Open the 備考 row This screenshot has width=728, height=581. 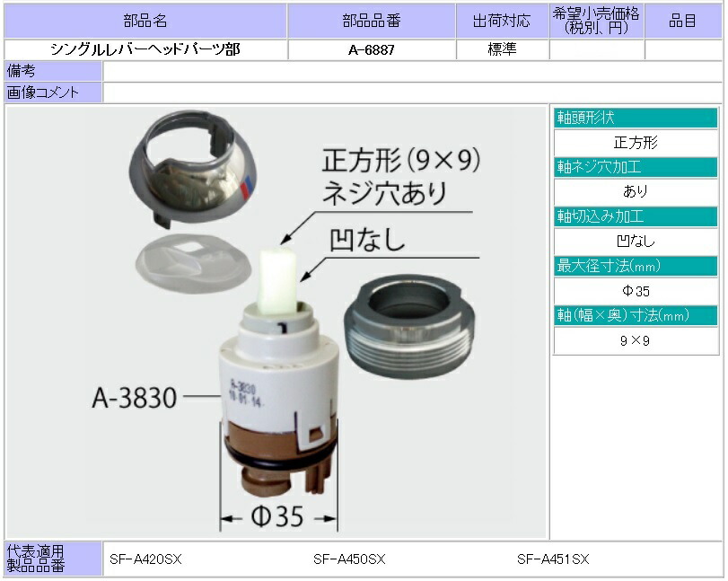coord(54,72)
